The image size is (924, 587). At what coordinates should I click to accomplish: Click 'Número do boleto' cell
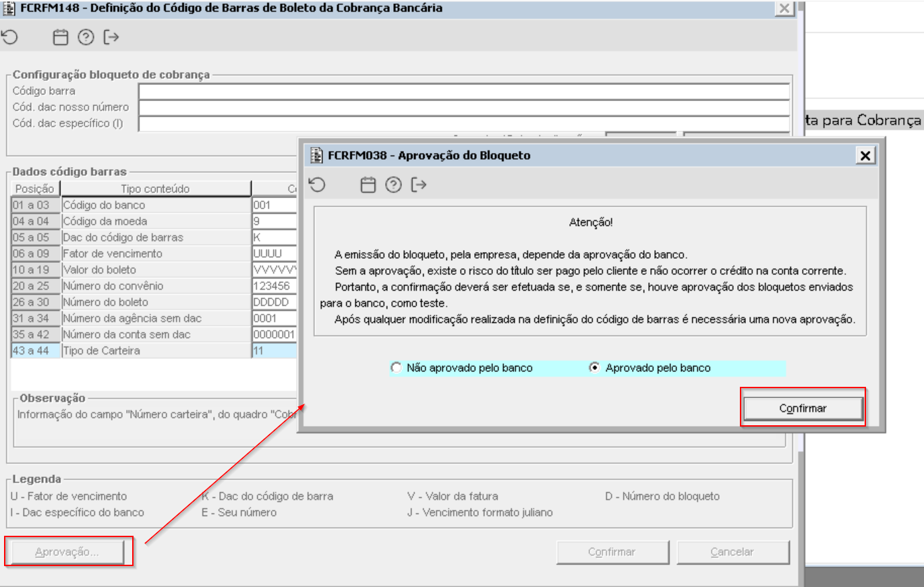pyautogui.click(x=156, y=302)
